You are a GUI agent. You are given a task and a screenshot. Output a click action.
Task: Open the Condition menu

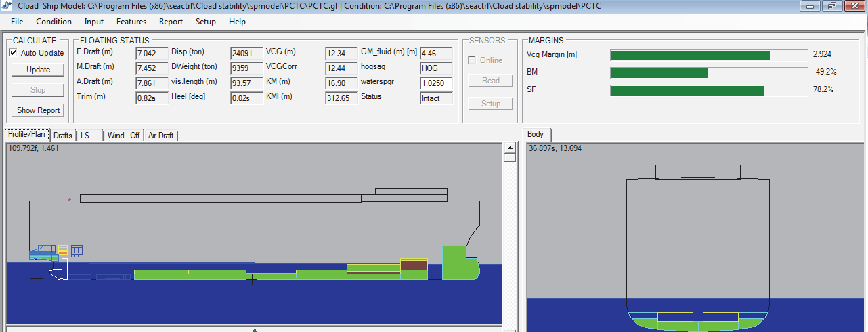coord(54,22)
